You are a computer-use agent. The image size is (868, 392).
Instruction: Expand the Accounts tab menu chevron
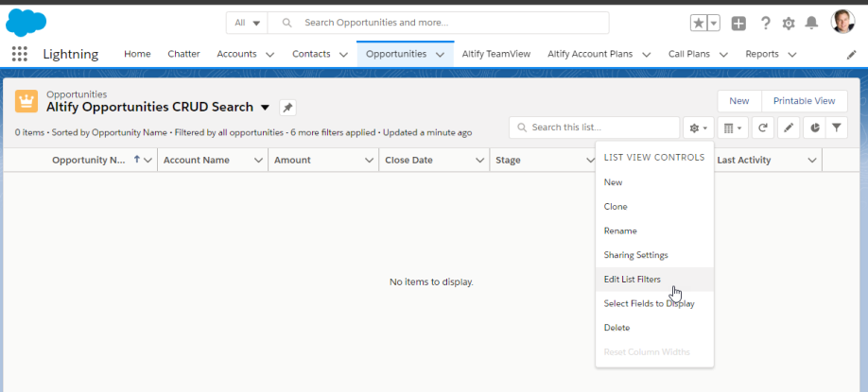(270, 55)
